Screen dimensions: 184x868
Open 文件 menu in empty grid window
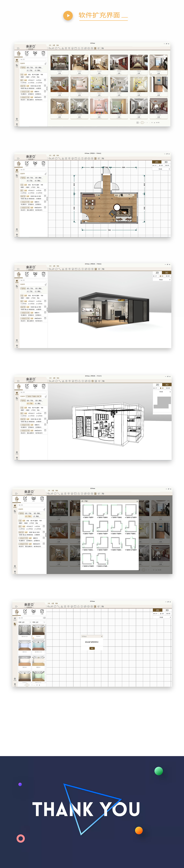point(49,603)
